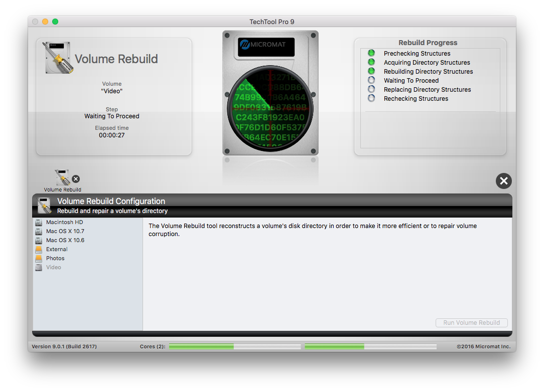
Task: Choose Mac OS X 10.7 in the volume list
Action: (x=65, y=231)
